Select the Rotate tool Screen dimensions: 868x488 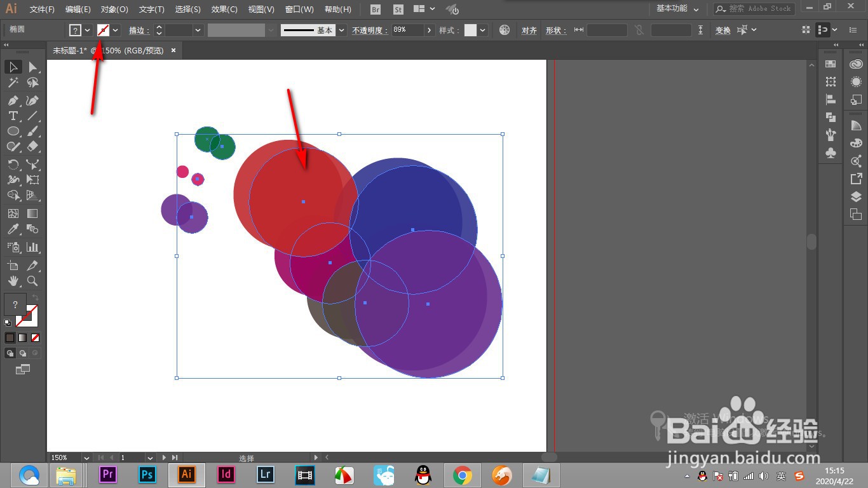tap(13, 164)
